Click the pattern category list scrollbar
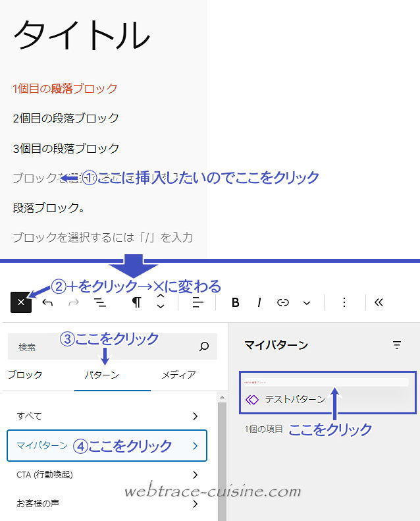 coord(222,462)
